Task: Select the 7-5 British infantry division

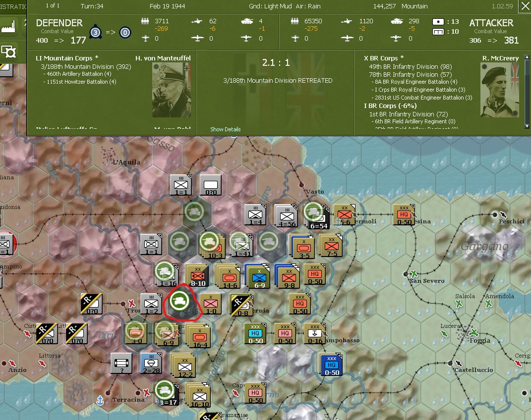Action: [332, 245]
